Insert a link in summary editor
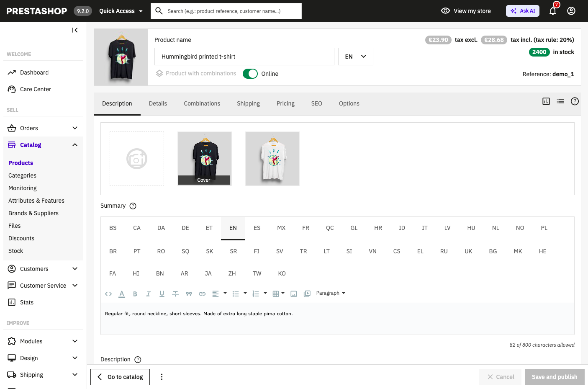 coord(202,294)
